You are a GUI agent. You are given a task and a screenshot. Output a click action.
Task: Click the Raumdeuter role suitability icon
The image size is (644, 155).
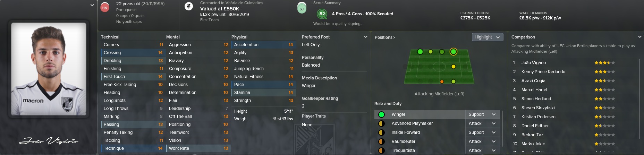point(381,141)
